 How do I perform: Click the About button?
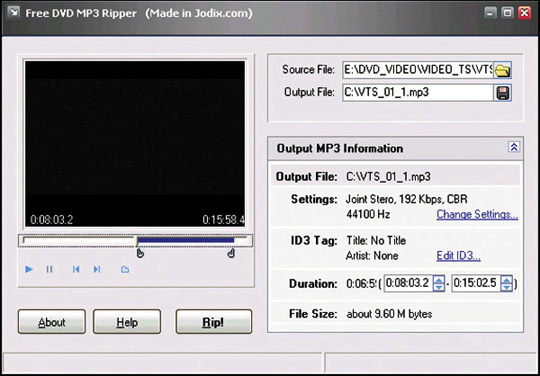52,322
